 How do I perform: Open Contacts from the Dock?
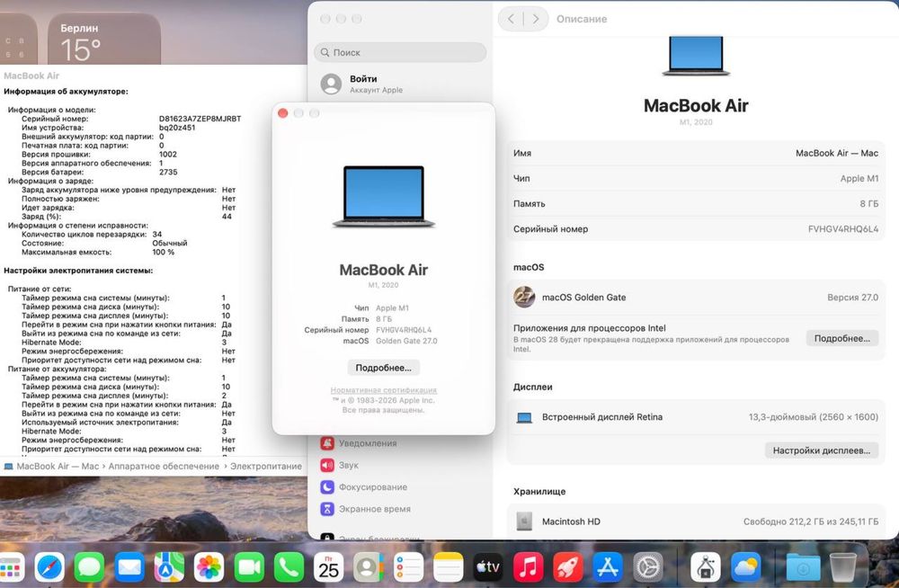(369, 568)
